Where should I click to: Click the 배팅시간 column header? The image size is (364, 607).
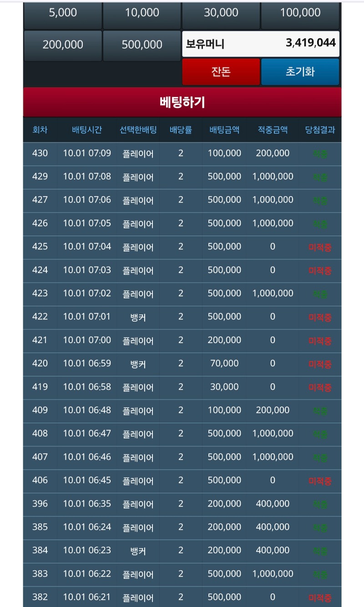(87, 130)
